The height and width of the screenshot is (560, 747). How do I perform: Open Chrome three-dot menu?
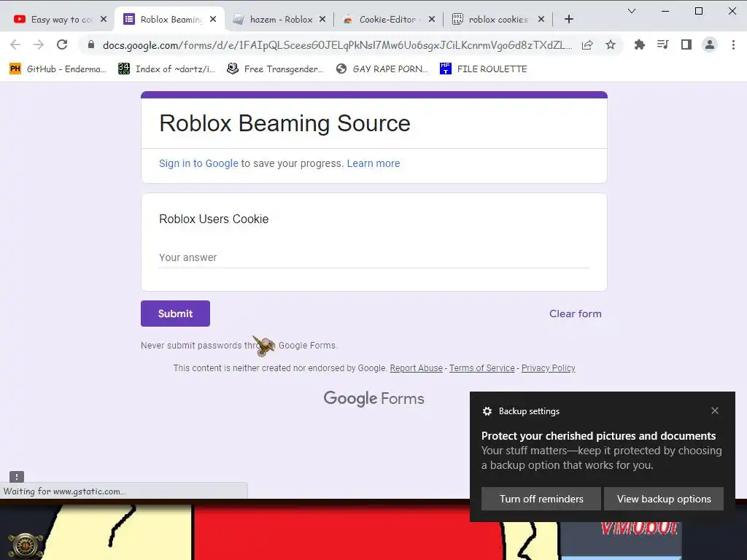pos(733,44)
